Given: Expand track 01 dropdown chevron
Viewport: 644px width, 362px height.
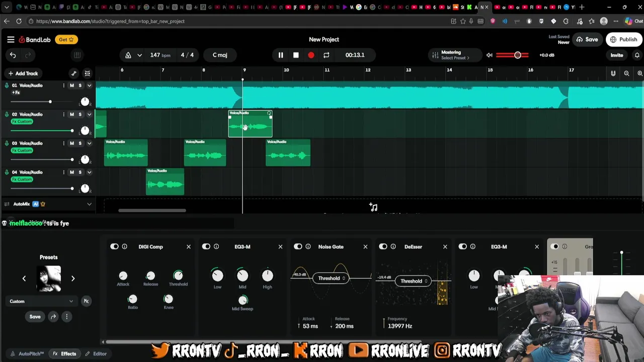Looking at the screenshot, I should tap(89, 85).
